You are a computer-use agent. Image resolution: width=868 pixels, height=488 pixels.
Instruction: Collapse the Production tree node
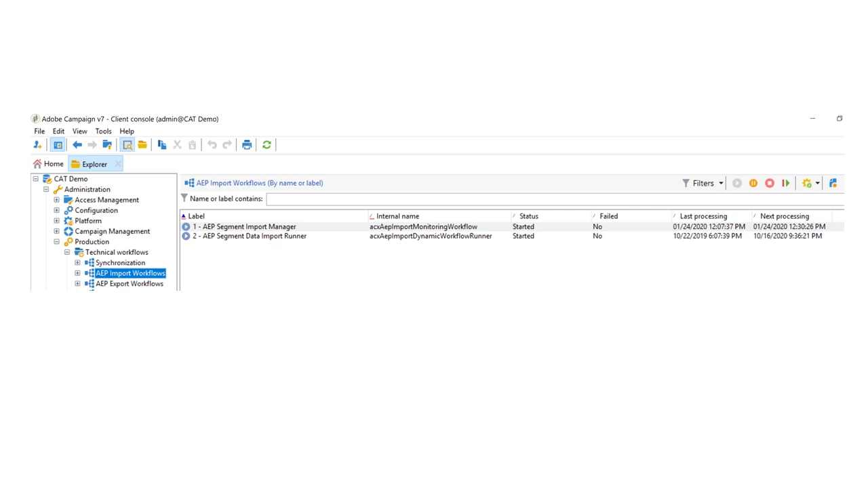57,242
